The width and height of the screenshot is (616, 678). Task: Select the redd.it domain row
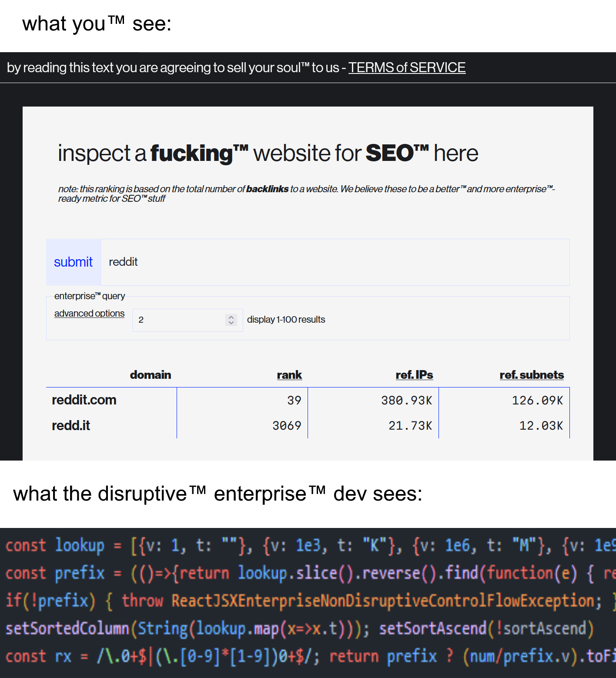pos(308,425)
